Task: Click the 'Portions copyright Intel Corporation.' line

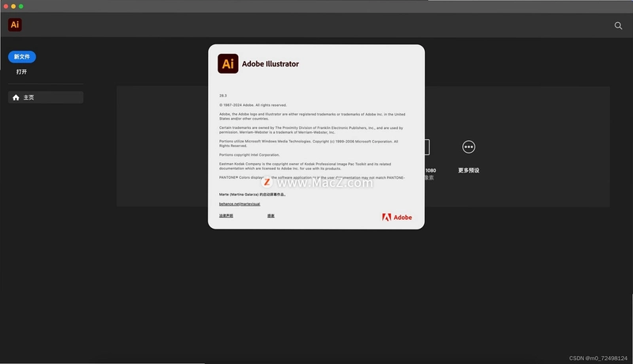Action: pos(249,154)
